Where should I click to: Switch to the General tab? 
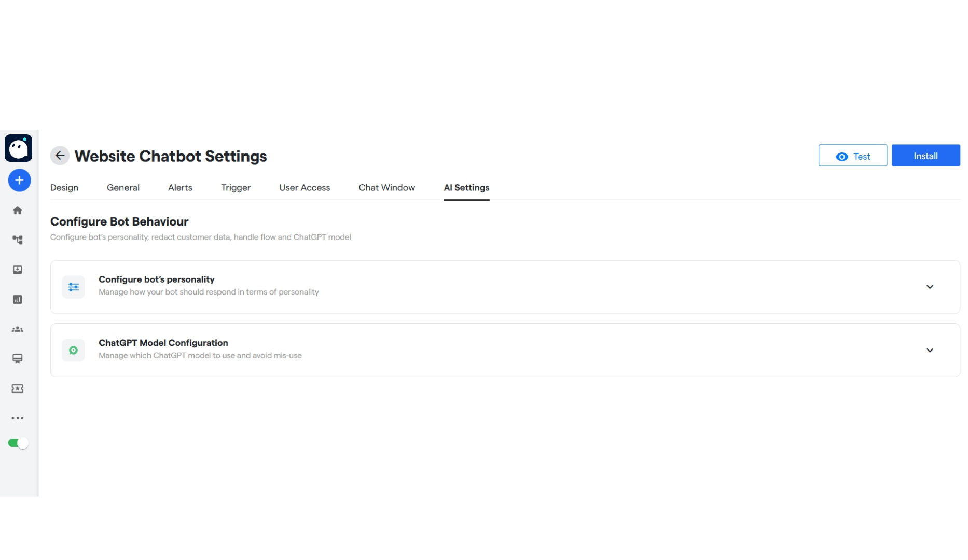tap(123, 188)
